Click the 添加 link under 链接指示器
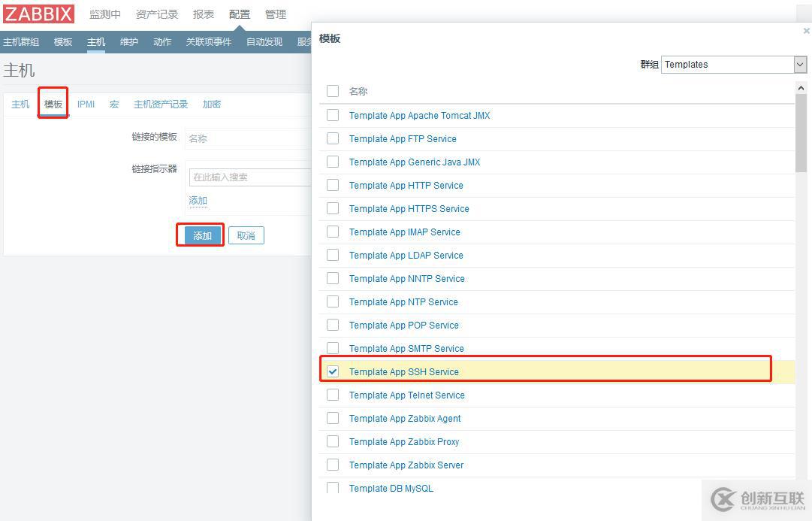The image size is (812, 521). click(x=198, y=200)
